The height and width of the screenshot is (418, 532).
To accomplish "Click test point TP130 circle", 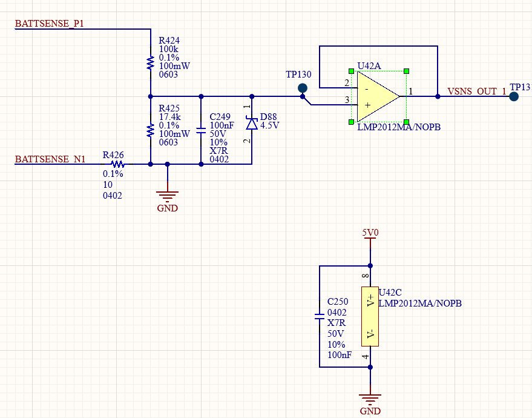I will point(302,88).
